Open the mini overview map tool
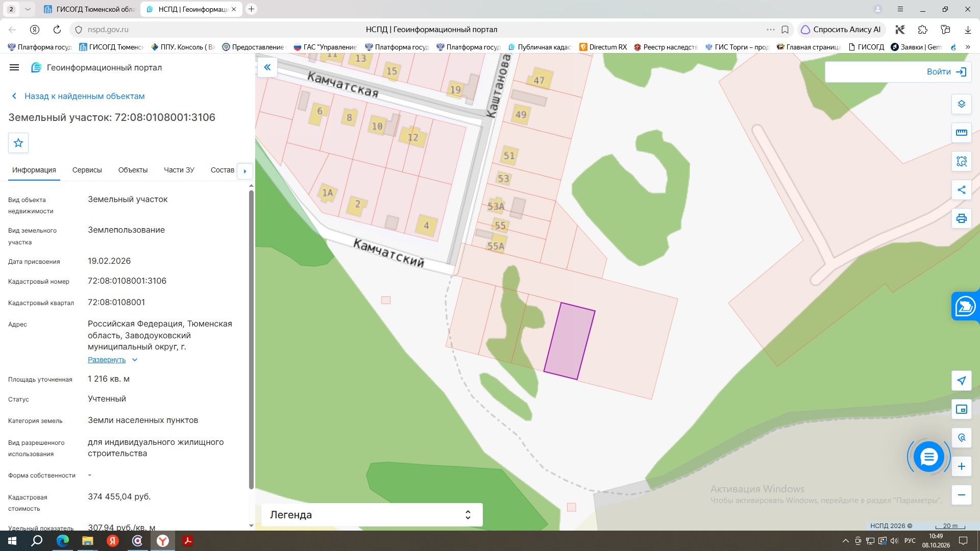Image resolution: width=980 pixels, height=551 pixels. click(x=962, y=409)
